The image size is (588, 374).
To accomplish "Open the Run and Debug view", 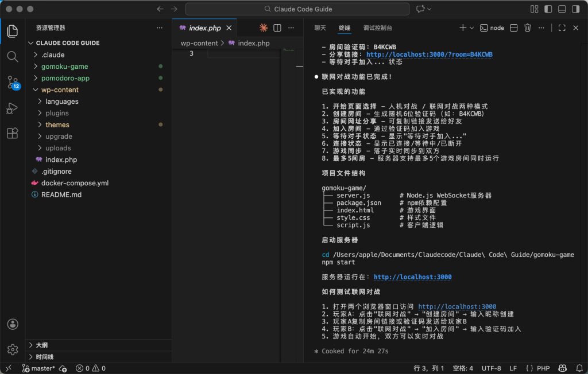I will [13, 108].
